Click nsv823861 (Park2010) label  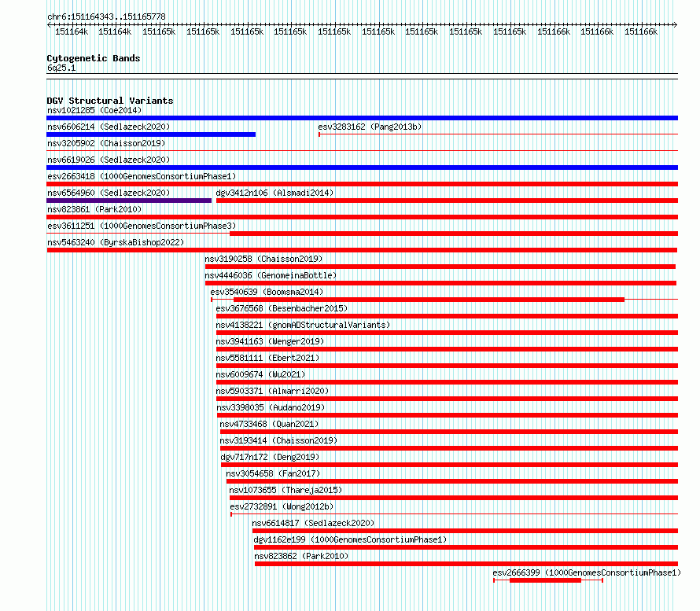click(94, 209)
